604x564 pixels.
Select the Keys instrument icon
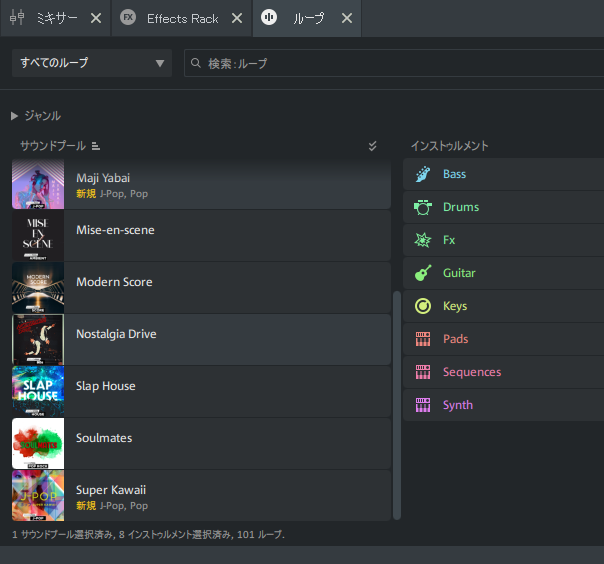[423, 306]
